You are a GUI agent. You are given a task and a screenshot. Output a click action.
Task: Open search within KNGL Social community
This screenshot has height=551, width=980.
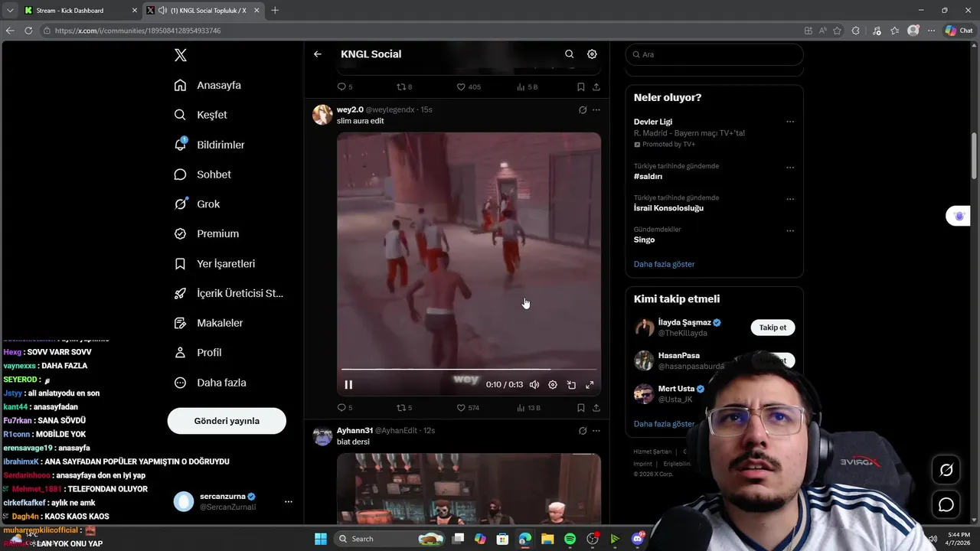pos(569,54)
